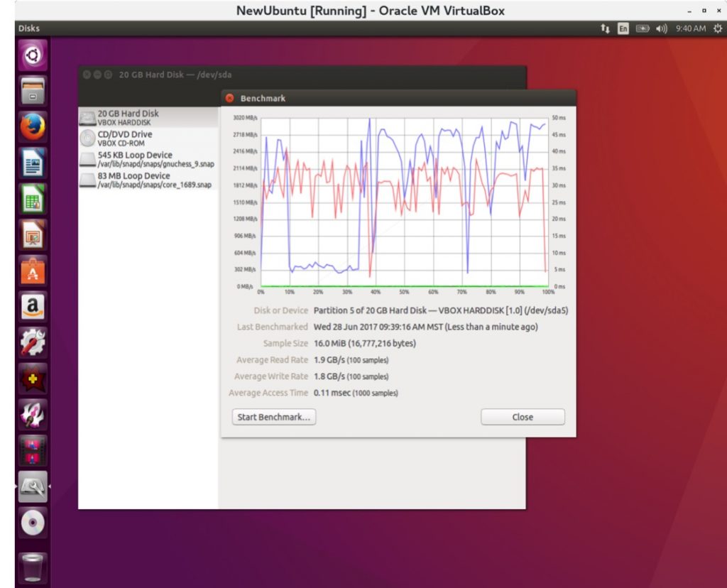
Task: Click the Disks window title /dev/sda
Action: pyautogui.click(x=175, y=75)
